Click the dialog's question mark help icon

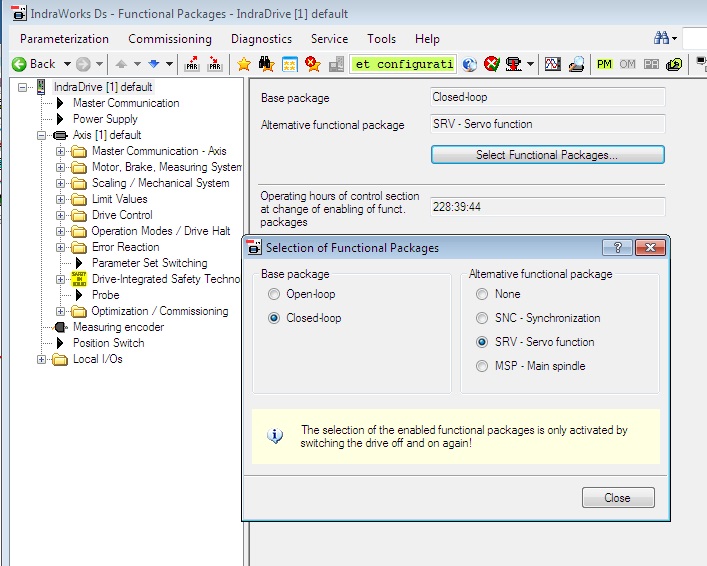617,248
